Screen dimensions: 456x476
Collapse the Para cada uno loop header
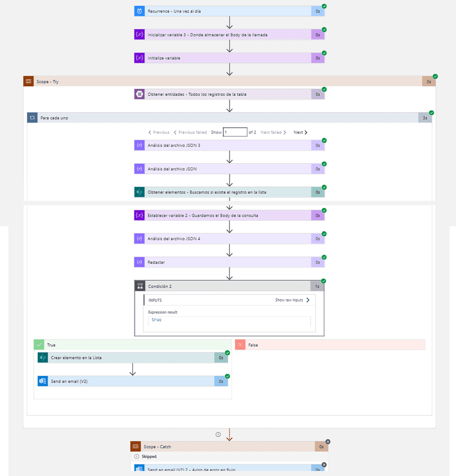pyautogui.click(x=229, y=118)
